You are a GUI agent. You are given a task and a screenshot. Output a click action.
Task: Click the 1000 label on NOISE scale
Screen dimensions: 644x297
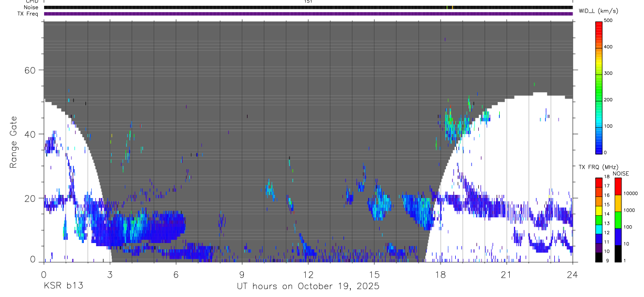click(x=629, y=210)
